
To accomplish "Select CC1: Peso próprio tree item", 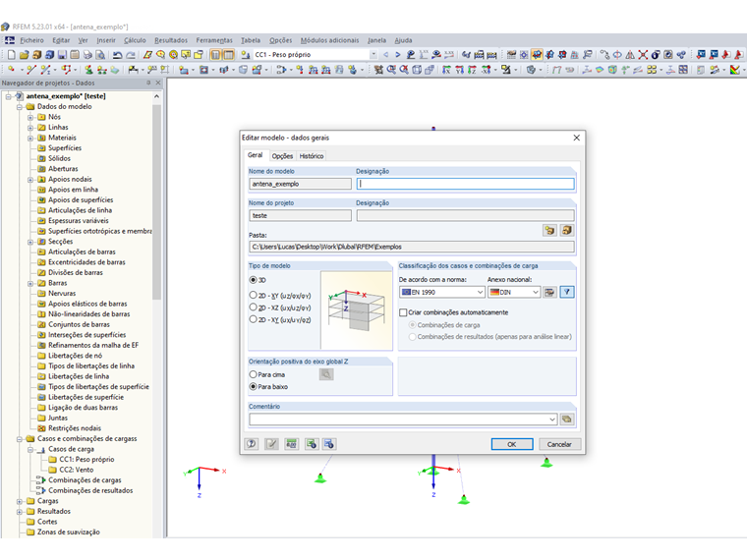I will 86,460.
